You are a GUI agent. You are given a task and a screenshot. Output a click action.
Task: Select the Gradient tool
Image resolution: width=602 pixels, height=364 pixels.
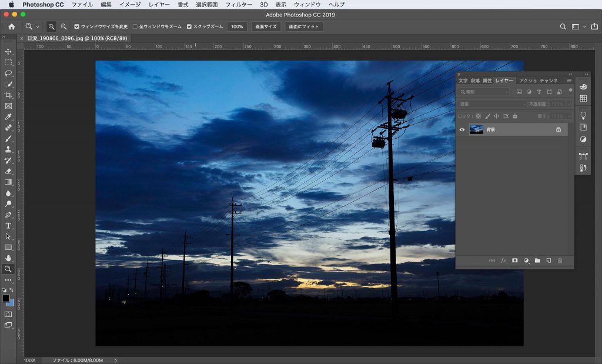click(8, 182)
